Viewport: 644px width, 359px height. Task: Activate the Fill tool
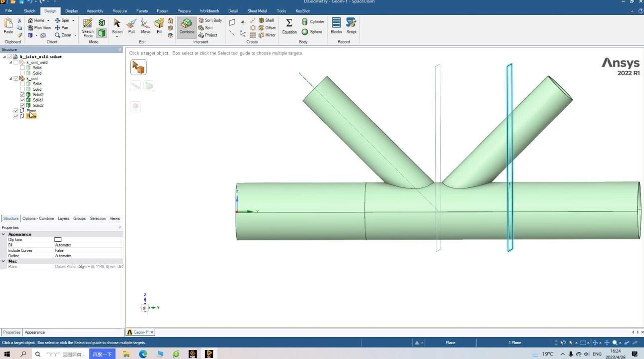(159, 26)
